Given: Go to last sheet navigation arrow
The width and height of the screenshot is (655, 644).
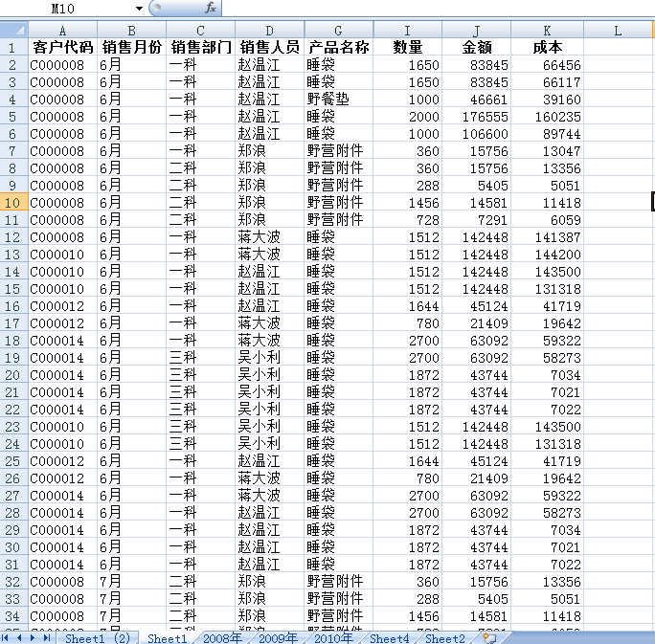Looking at the screenshot, I should [x=46, y=637].
